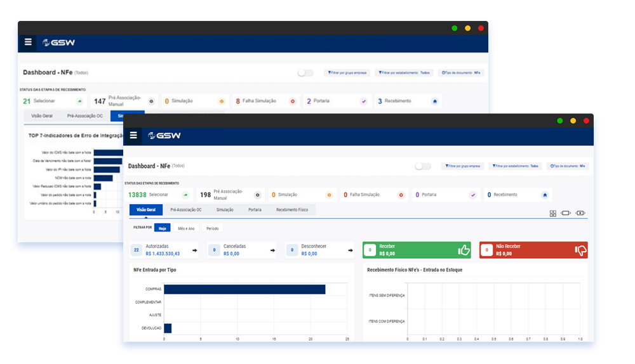The width and height of the screenshot is (635, 364).
Task: Click the arrow beside the Autorizadas card
Action: point(194,250)
